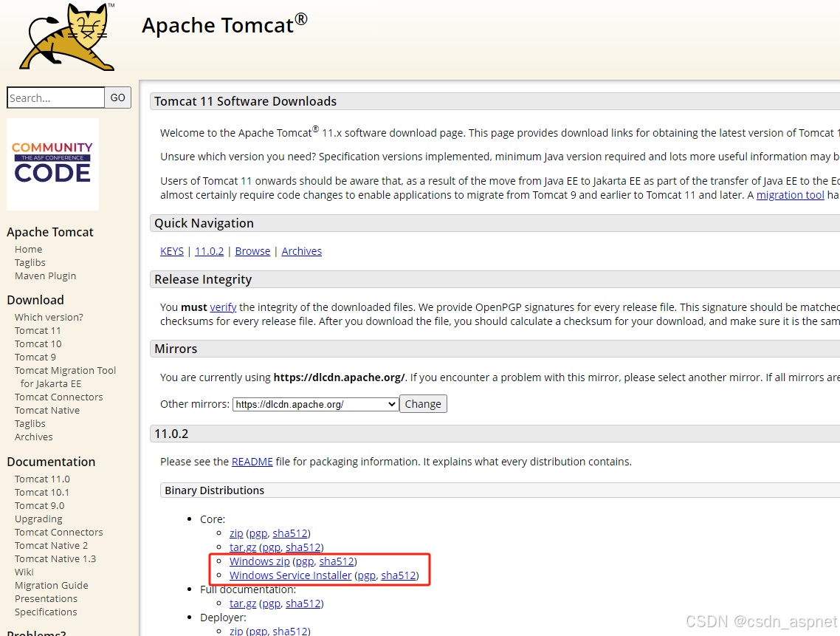Click the Browse link in Quick Navigation
This screenshot has height=636, width=840.
tap(253, 251)
